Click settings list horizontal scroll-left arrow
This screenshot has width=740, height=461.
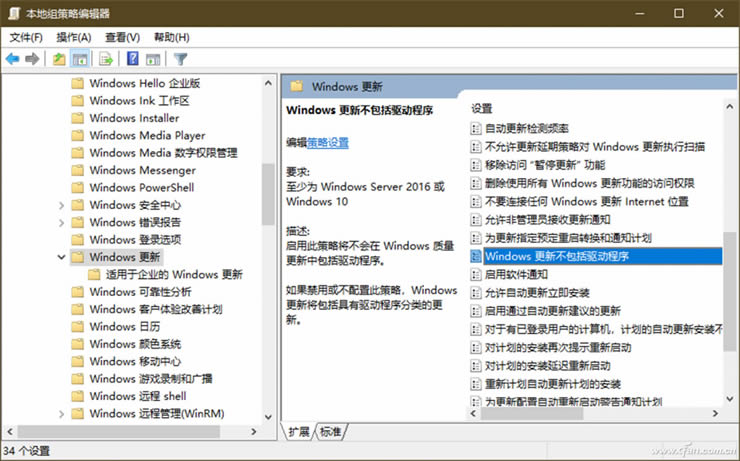(474, 413)
